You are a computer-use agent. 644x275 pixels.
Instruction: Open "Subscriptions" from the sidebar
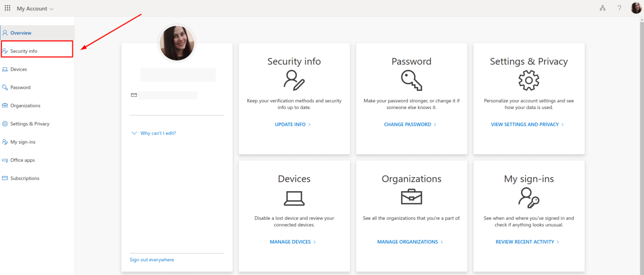coord(26,178)
